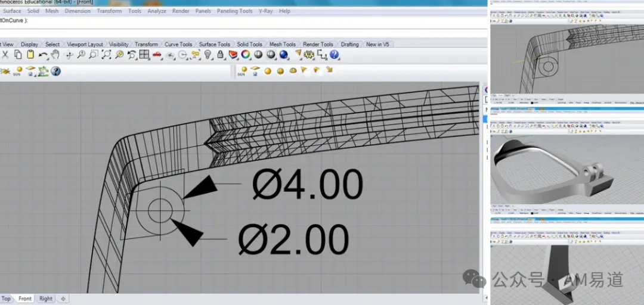Click the half-sphere skylight icon
This screenshot has width=644, height=305.
coord(293,71)
